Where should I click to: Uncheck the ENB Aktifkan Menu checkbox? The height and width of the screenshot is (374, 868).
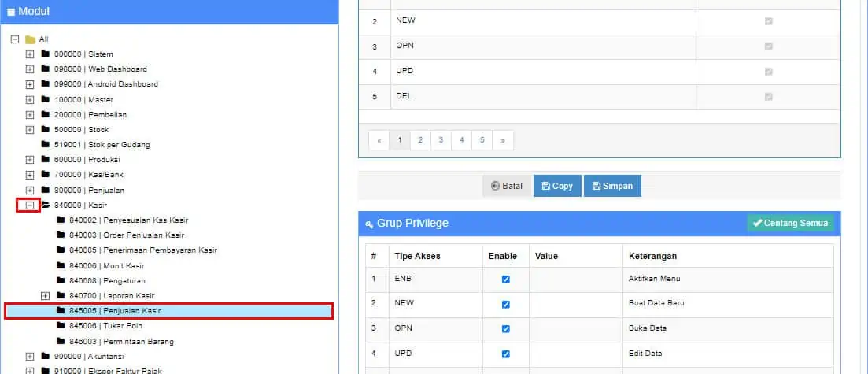505,280
